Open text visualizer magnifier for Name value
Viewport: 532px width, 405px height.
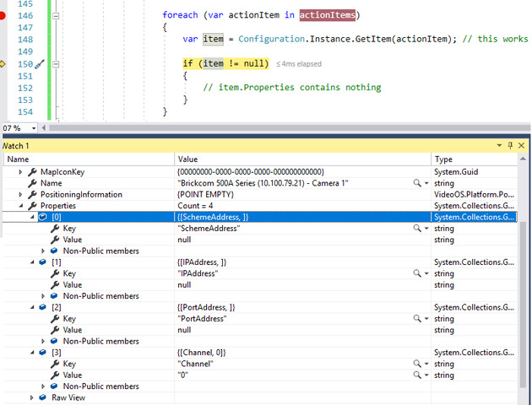(x=417, y=183)
